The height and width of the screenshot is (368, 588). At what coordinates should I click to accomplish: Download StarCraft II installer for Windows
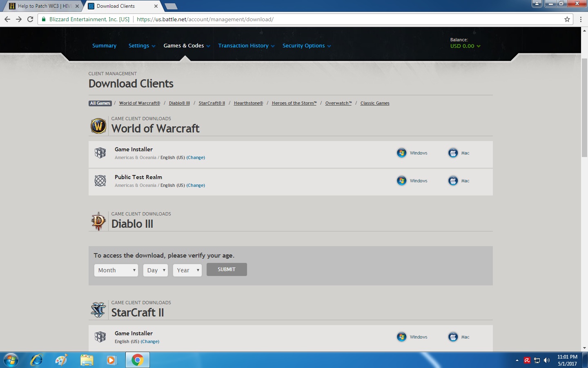pyautogui.click(x=412, y=337)
